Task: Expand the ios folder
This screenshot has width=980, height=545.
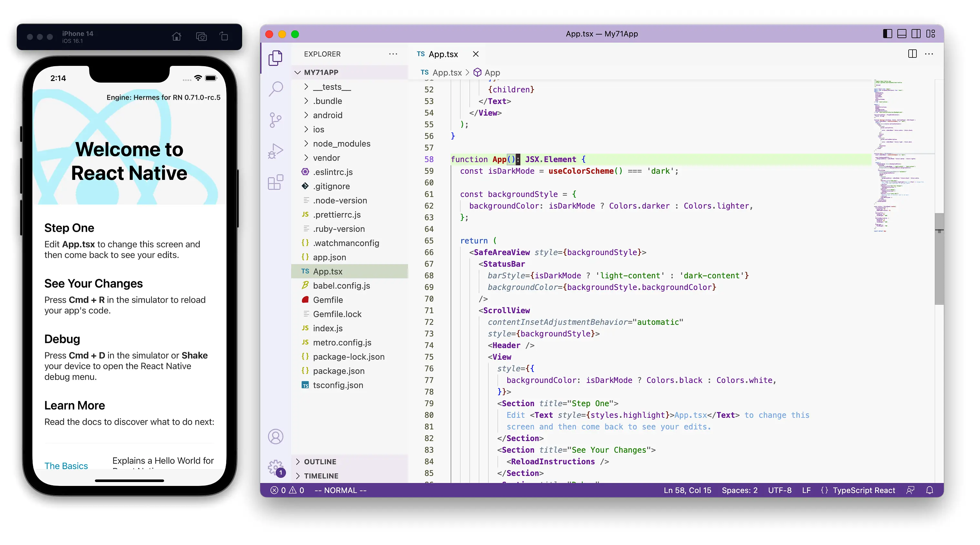Action: coord(349,129)
